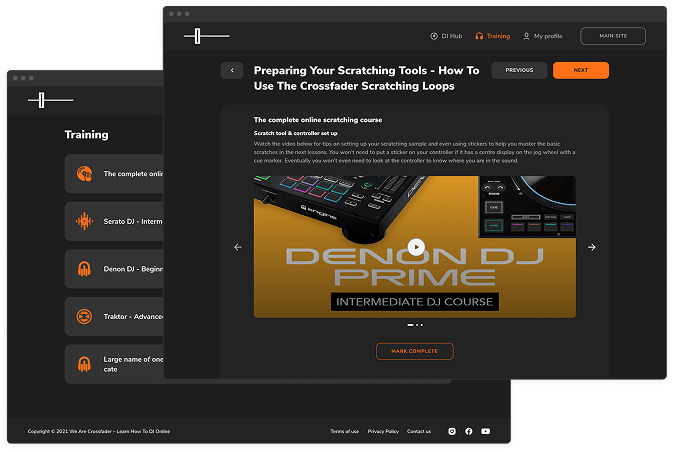Open the 'Large name of one' category card
The height and width of the screenshot is (452, 675).
[x=114, y=364]
